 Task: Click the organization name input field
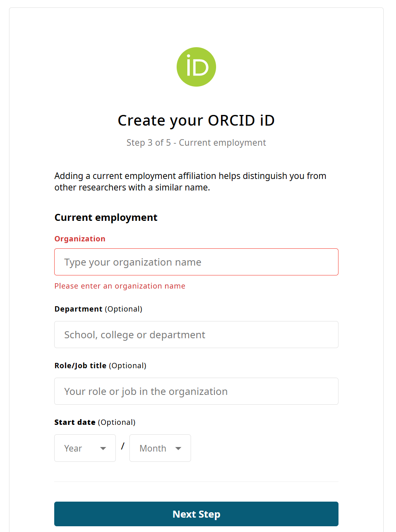(x=196, y=262)
